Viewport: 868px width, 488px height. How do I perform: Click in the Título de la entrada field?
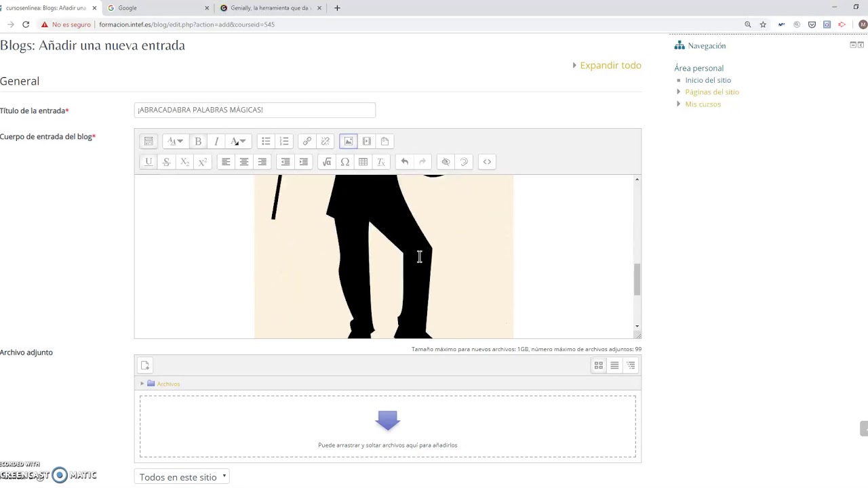[x=255, y=110]
